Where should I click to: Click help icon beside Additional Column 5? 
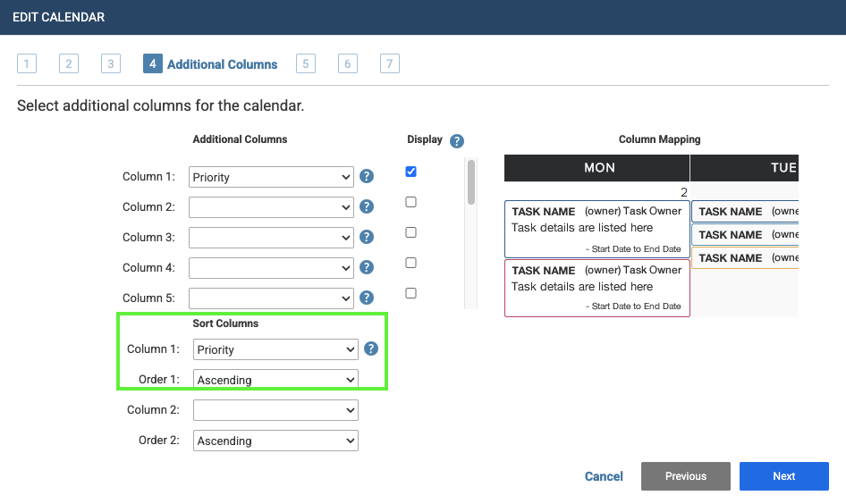pyautogui.click(x=367, y=298)
